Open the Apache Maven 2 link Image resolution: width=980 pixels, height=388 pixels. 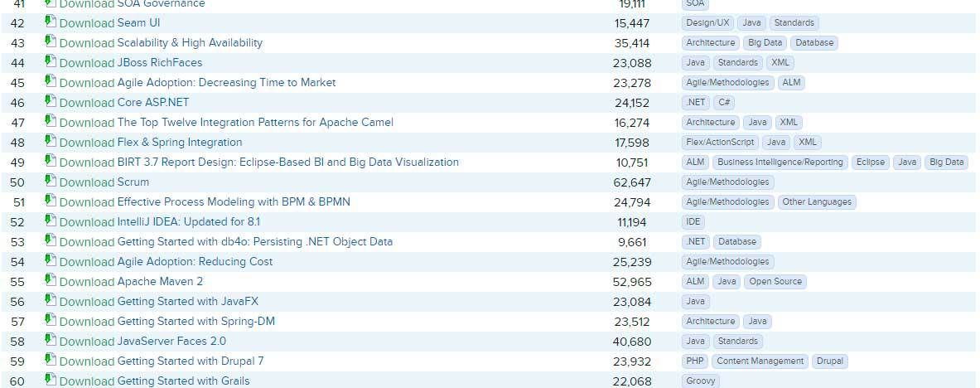tap(160, 282)
